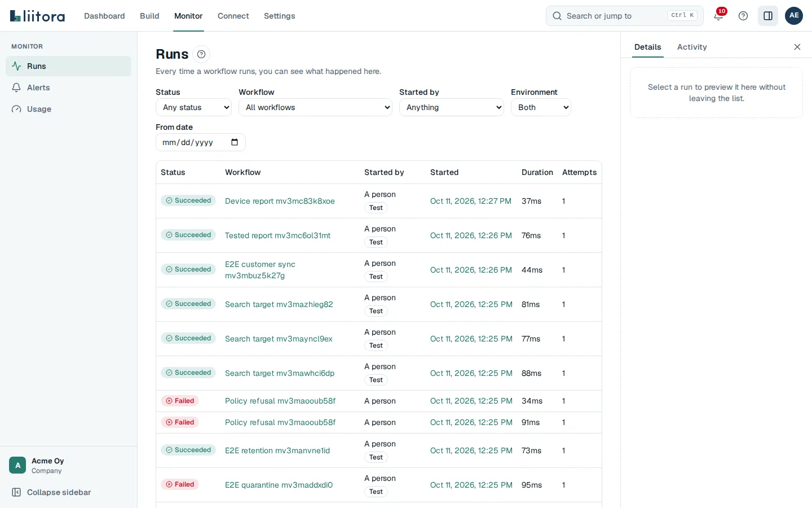The image size is (812, 508).
Task: Open Tested report mv3mc6ol31mt workflow
Action: pyautogui.click(x=277, y=235)
